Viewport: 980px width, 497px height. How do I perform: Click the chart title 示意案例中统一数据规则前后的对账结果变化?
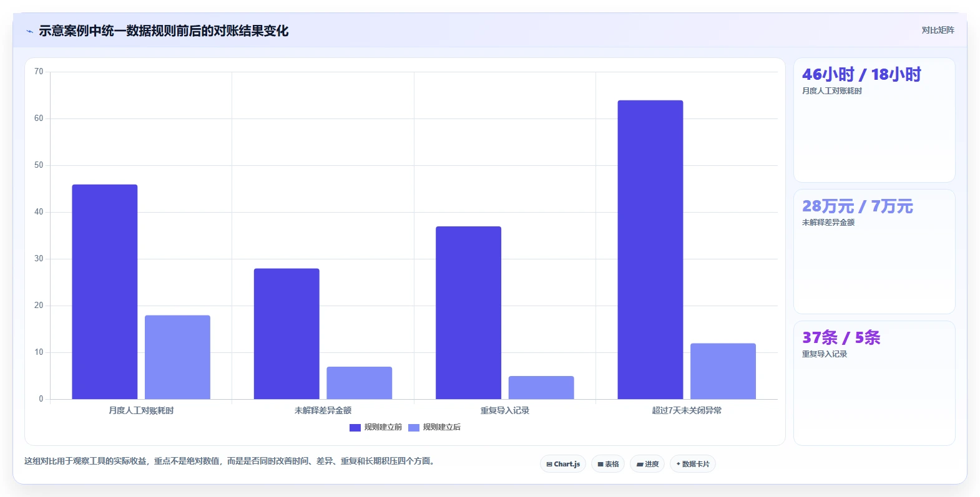164,31
